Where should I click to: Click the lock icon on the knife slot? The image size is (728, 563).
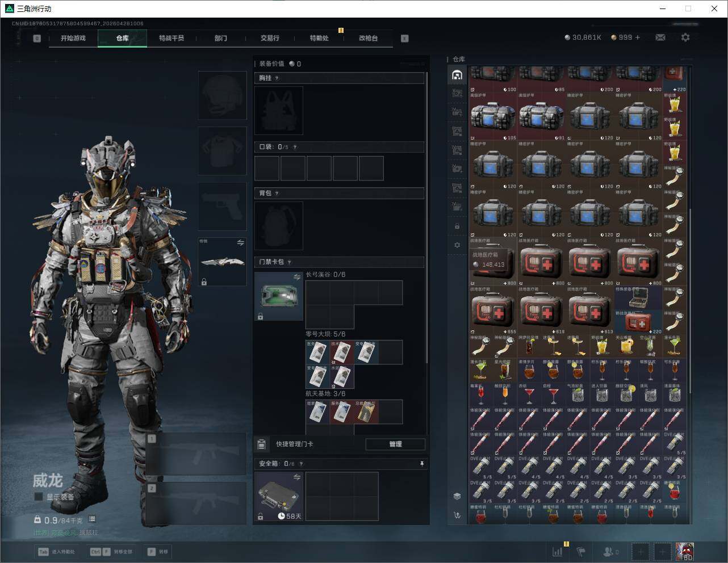tap(204, 281)
